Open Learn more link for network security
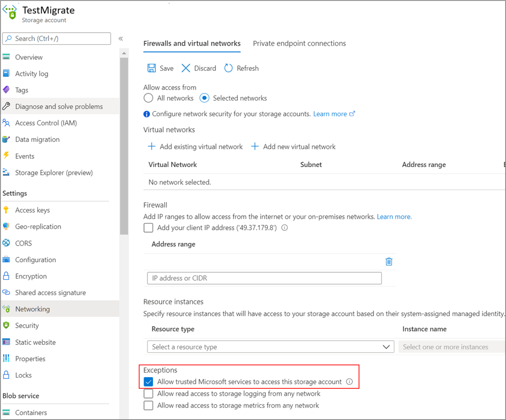The width and height of the screenshot is (506, 420). (334, 114)
